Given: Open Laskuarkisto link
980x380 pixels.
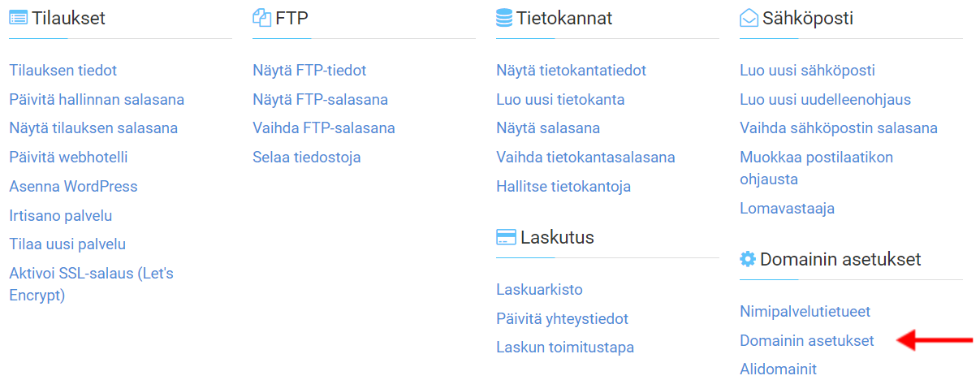Looking at the screenshot, I should pos(539,290).
